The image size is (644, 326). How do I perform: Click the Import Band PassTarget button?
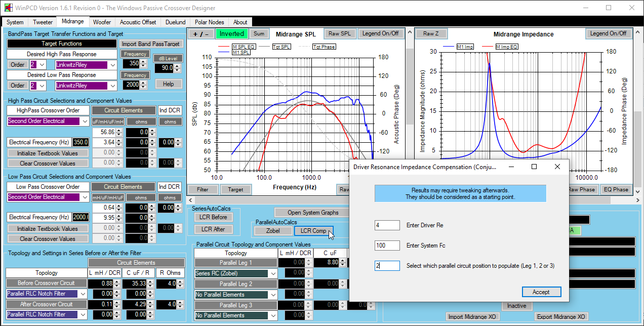coord(151,44)
